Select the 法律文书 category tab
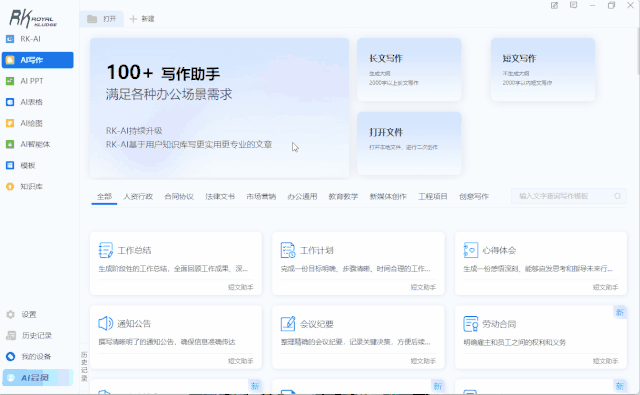 pyautogui.click(x=220, y=196)
